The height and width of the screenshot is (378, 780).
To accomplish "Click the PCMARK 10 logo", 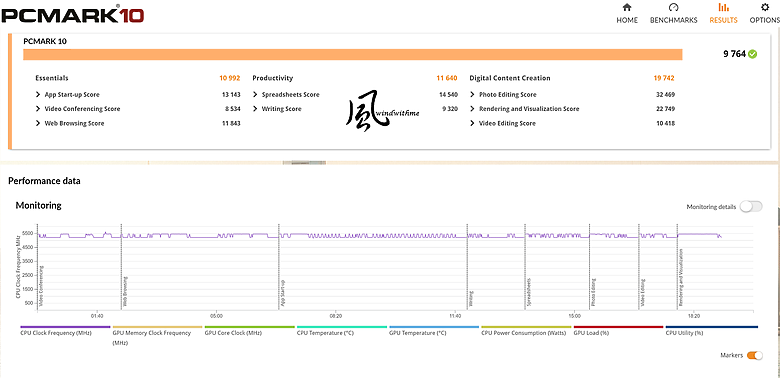I will (x=72, y=14).
